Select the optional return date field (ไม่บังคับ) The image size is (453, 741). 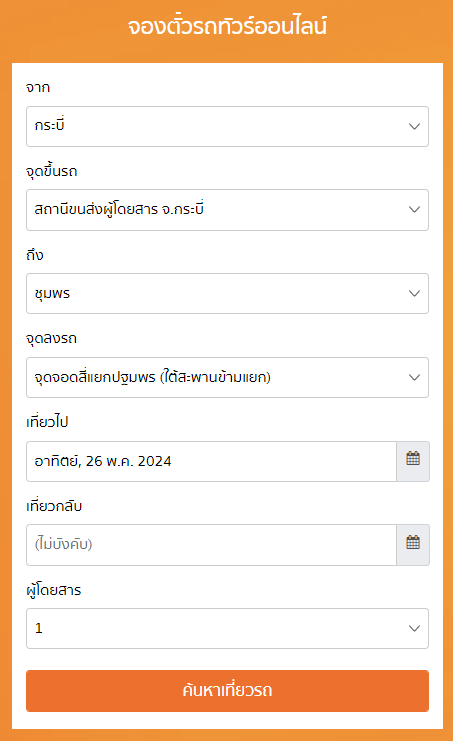click(x=211, y=544)
